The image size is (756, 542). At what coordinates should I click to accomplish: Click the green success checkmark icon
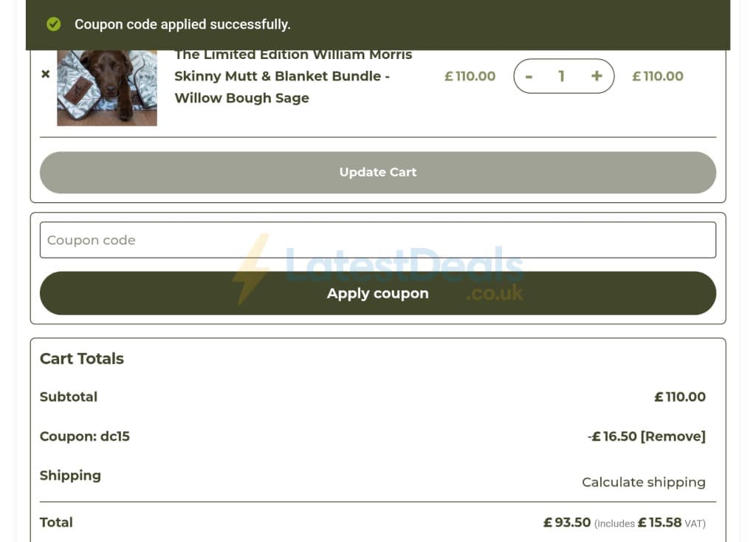click(x=53, y=24)
